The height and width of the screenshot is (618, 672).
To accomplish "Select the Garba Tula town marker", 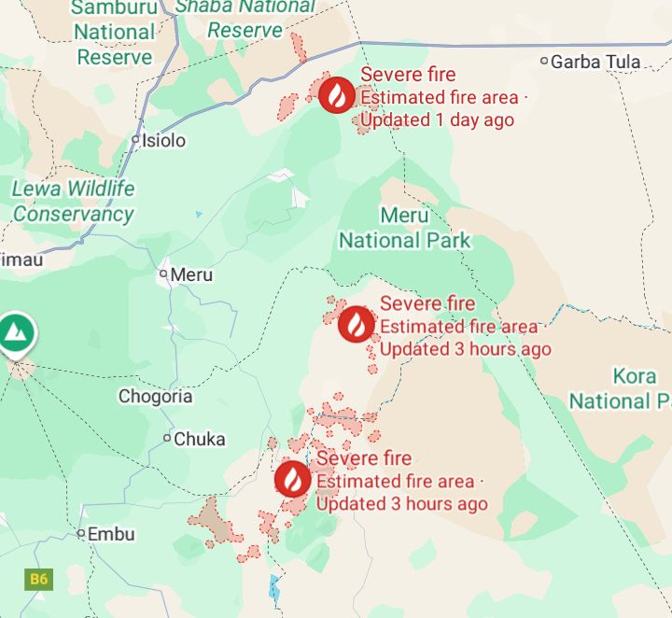I will (544, 61).
